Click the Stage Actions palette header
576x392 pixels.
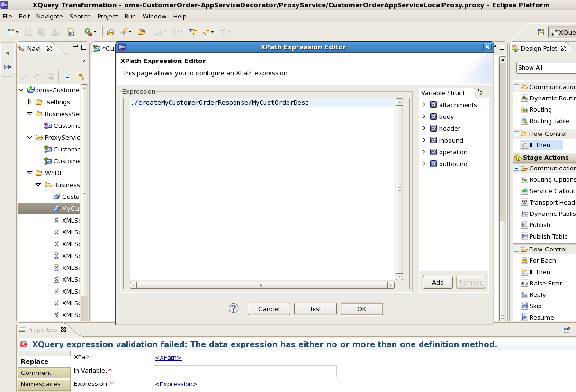pyautogui.click(x=545, y=157)
